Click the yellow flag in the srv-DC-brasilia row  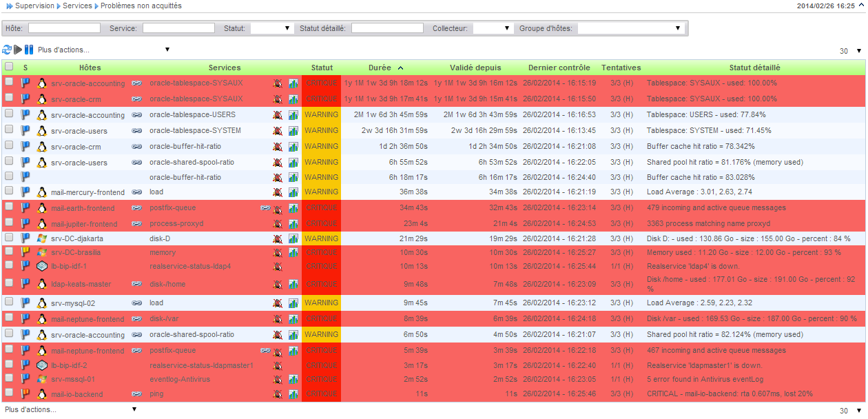click(x=25, y=252)
